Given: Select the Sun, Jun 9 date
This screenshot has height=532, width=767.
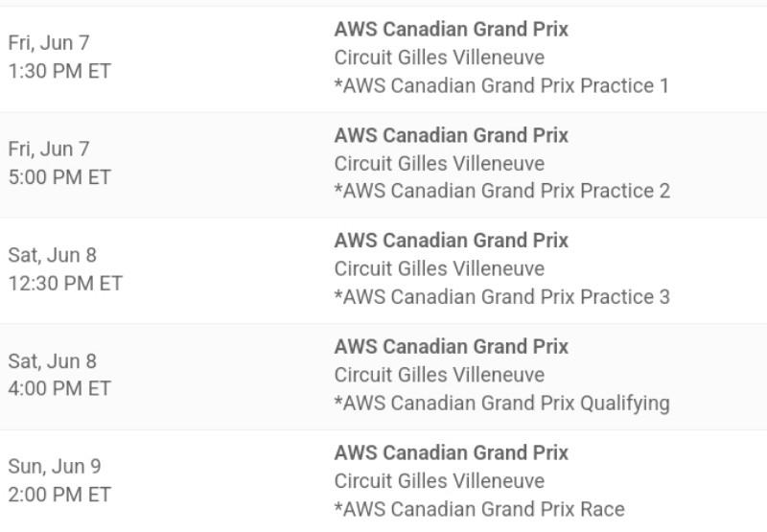Looking at the screenshot, I should [x=55, y=467].
